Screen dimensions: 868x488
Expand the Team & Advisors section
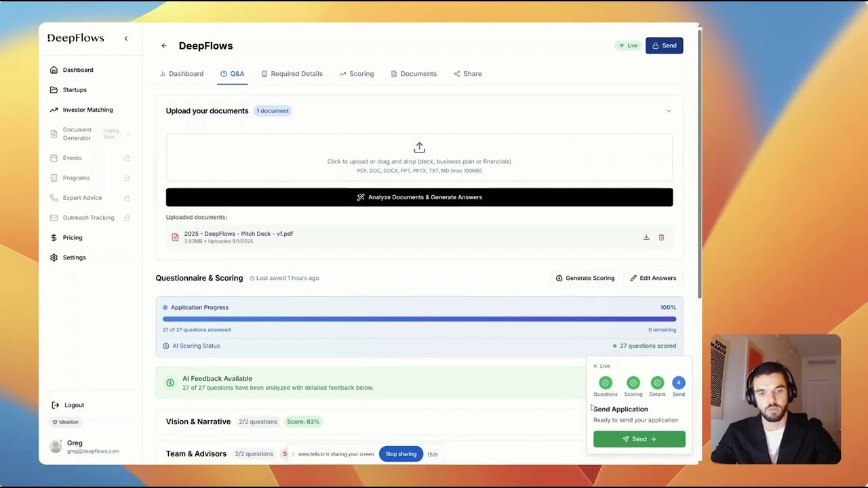(196, 454)
